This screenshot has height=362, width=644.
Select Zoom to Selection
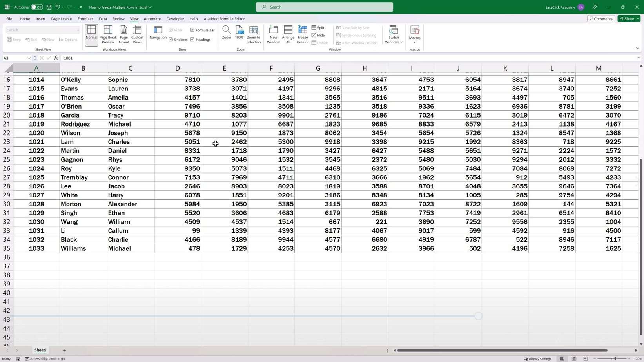[253, 34]
